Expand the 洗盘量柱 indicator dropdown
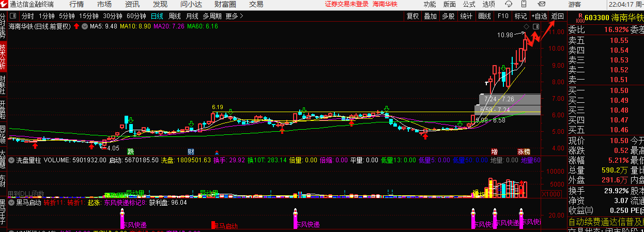Image resolution: width=644 pixels, height=232 pixels. point(12,160)
